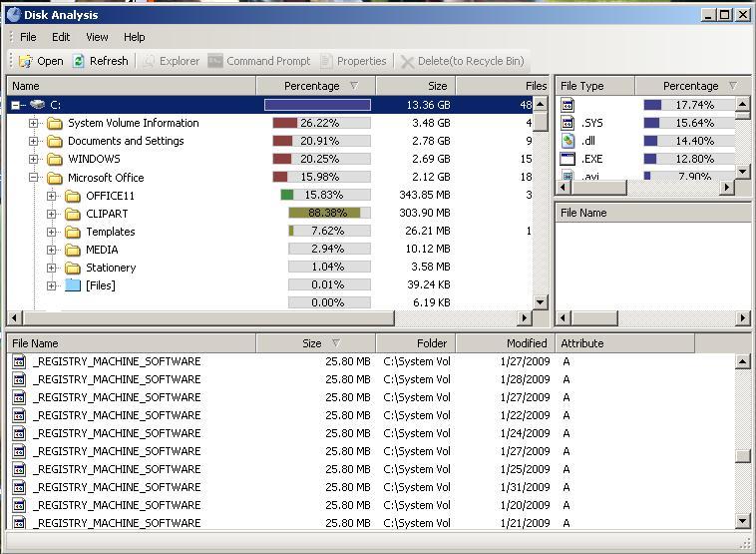Image resolution: width=756 pixels, height=554 pixels.
Task: Click the CLIPART 88.38% percentage bar
Action: click(x=330, y=213)
